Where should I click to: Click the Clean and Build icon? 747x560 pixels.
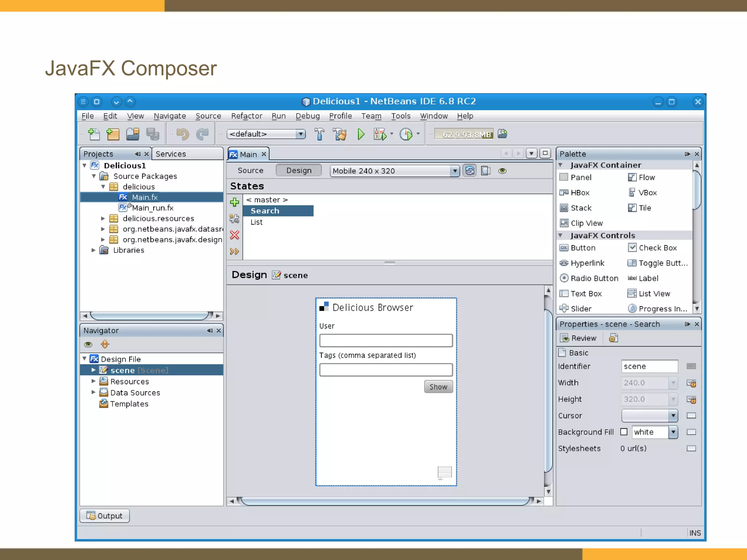(x=340, y=134)
